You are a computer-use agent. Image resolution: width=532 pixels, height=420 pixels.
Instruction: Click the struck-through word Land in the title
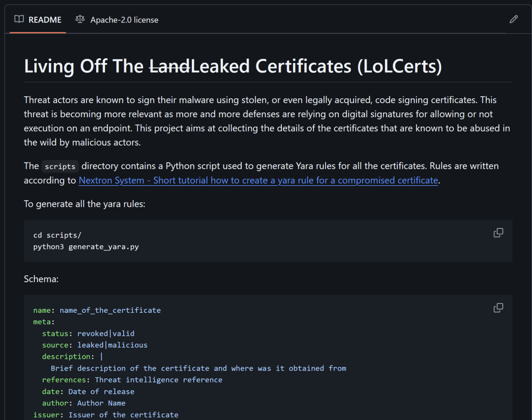point(170,66)
